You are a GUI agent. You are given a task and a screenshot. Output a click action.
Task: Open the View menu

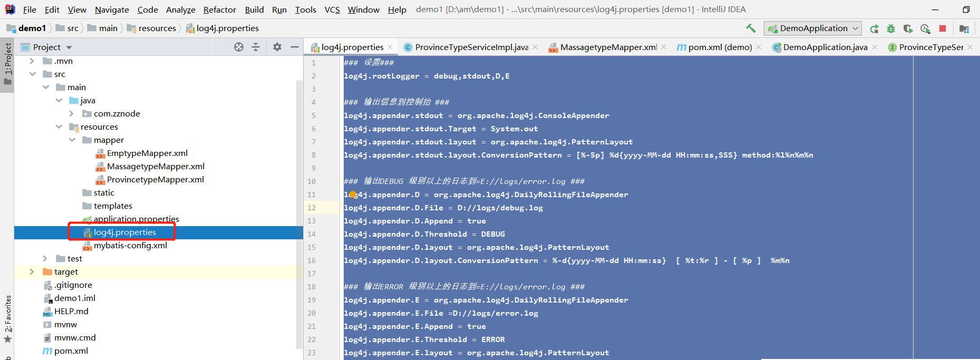77,9
